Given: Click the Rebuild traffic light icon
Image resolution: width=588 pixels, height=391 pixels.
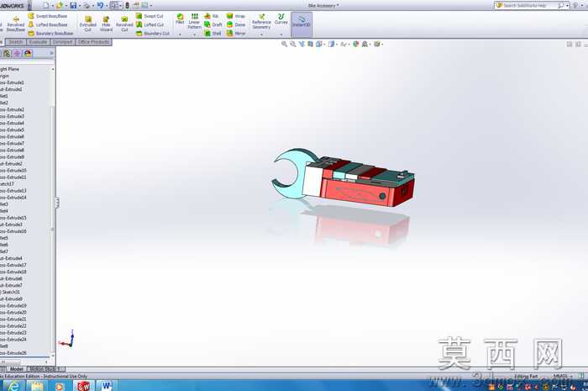Looking at the screenshot, I should tap(127, 5).
